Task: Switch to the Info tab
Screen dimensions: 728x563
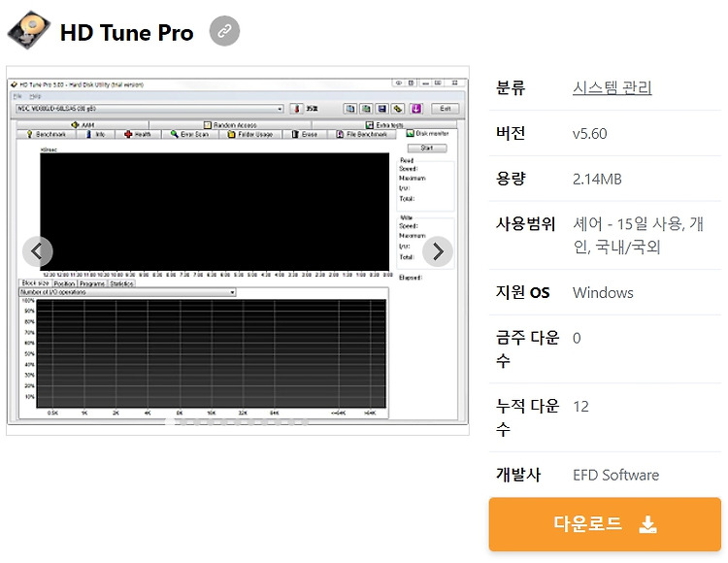Action: click(96, 134)
